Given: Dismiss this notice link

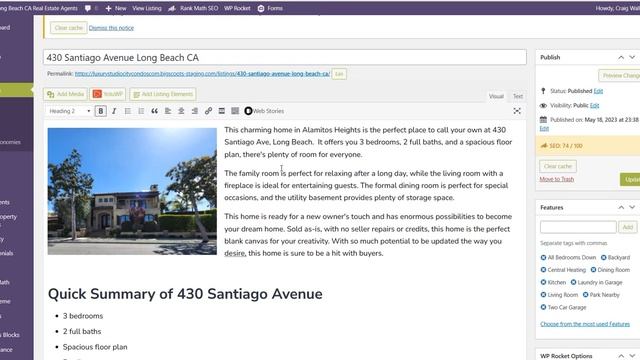Looking at the screenshot, I should (111, 28).
